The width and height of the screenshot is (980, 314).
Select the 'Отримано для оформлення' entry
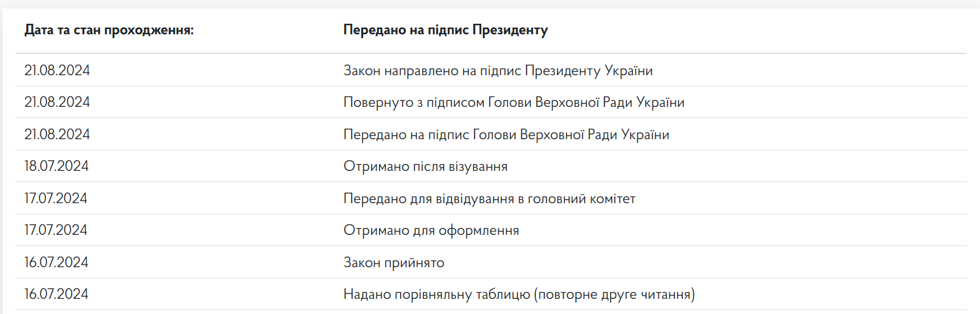(x=431, y=230)
